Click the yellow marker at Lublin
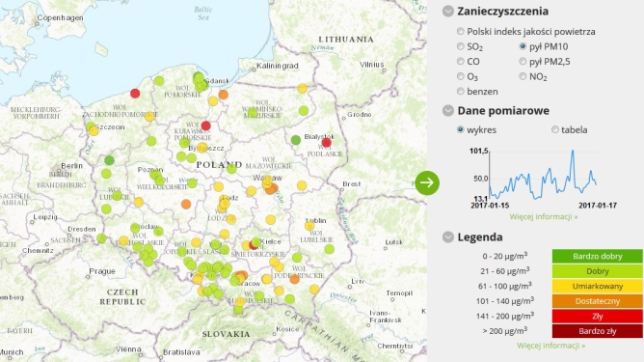 (x=309, y=226)
